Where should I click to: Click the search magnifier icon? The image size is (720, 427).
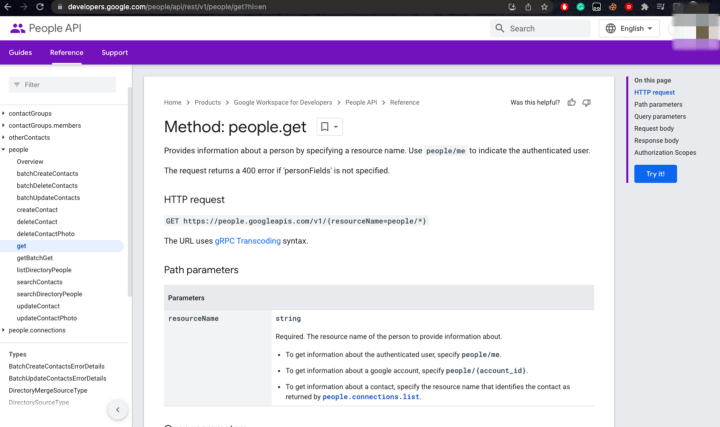[x=500, y=28]
